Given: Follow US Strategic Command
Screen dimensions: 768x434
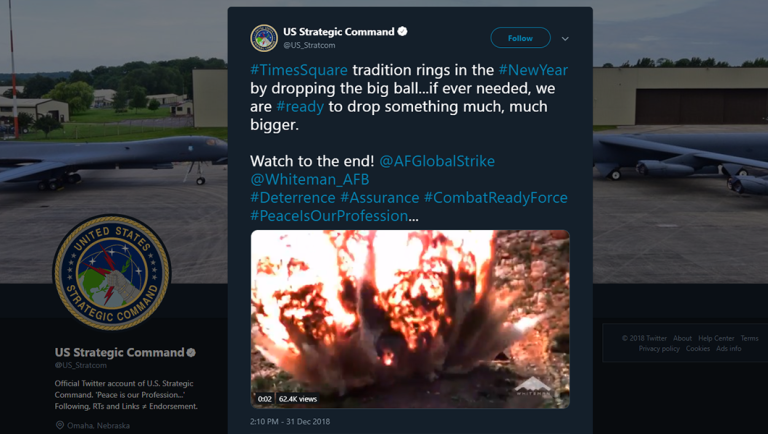Looking at the screenshot, I should pos(520,38).
